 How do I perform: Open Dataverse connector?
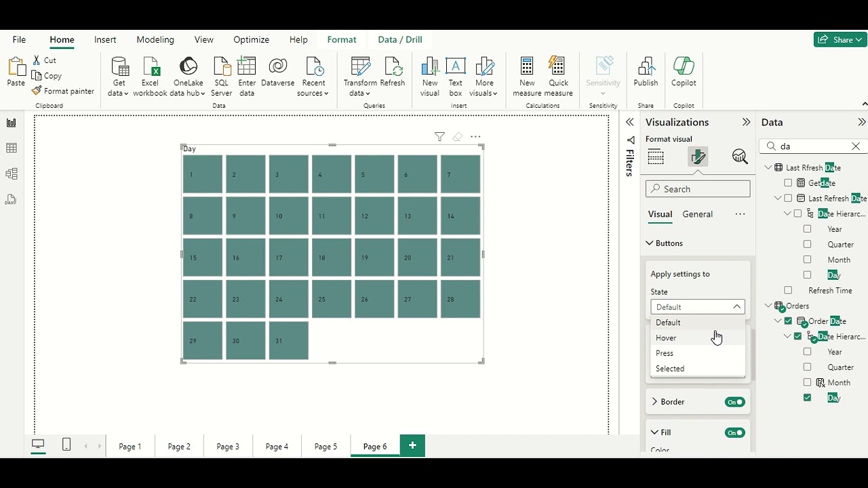click(x=277, y=73)
